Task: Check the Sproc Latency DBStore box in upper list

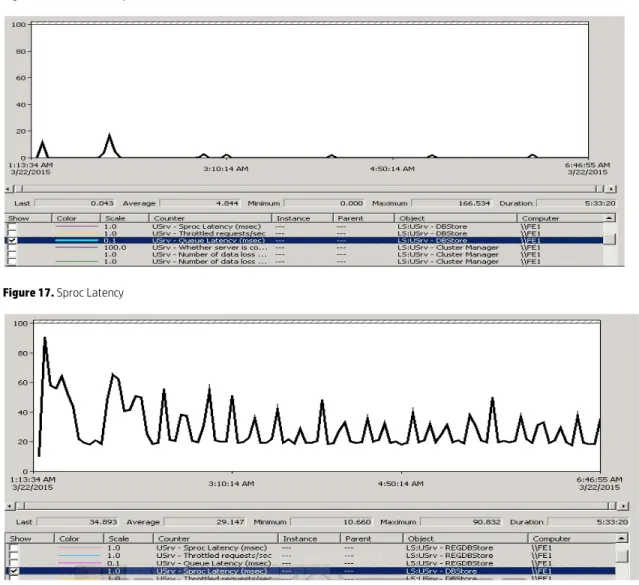Action: pyautogui.click(x=12, y=227)
